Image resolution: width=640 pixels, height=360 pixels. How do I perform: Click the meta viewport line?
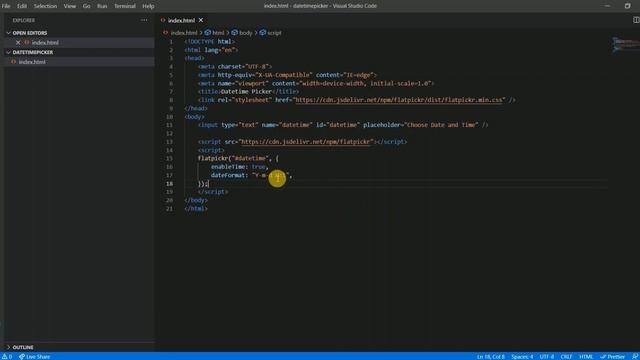point(316,83)
